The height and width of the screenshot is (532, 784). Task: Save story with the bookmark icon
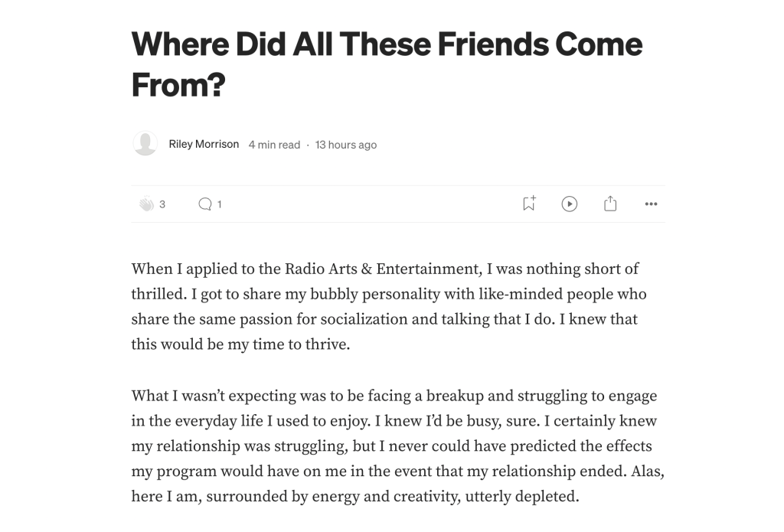[528, 204]
